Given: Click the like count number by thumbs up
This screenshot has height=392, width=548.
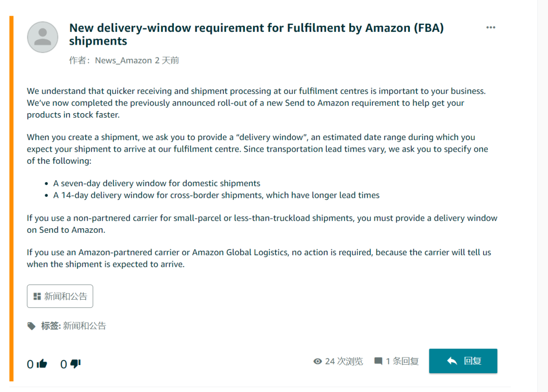Looking at the screenshot, I should (30, 364).
